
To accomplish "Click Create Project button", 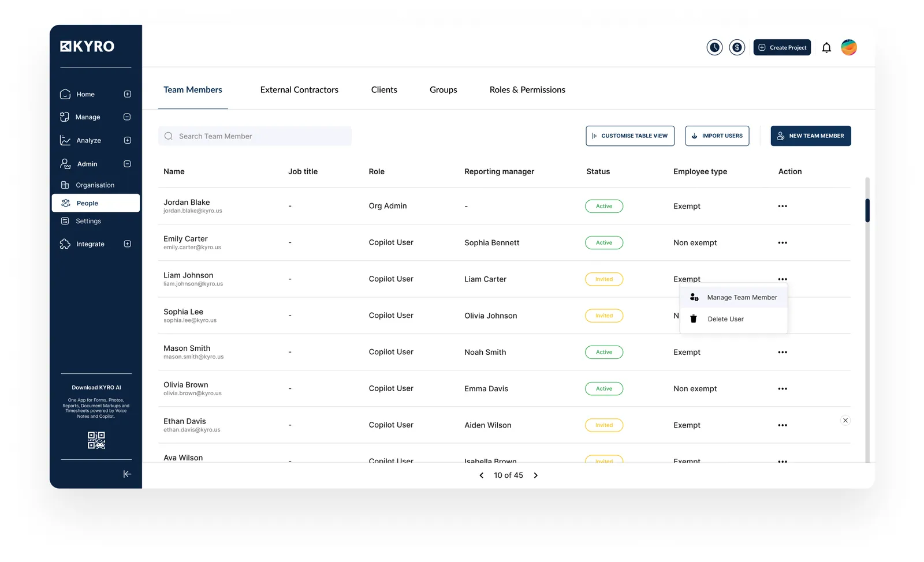I will pos(782,47).
